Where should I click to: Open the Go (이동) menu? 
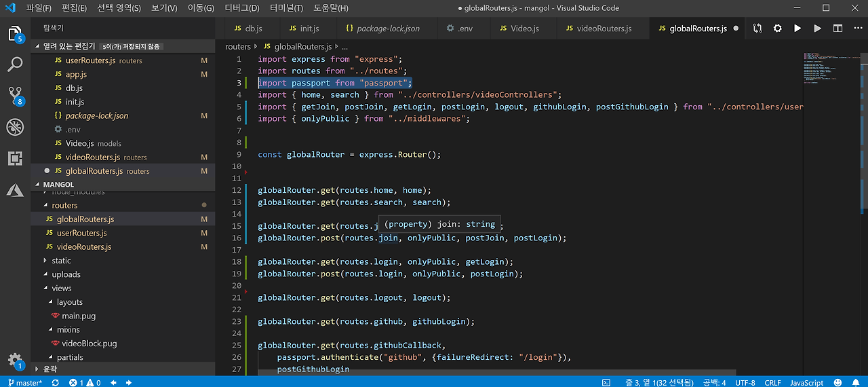pos(200,8)
